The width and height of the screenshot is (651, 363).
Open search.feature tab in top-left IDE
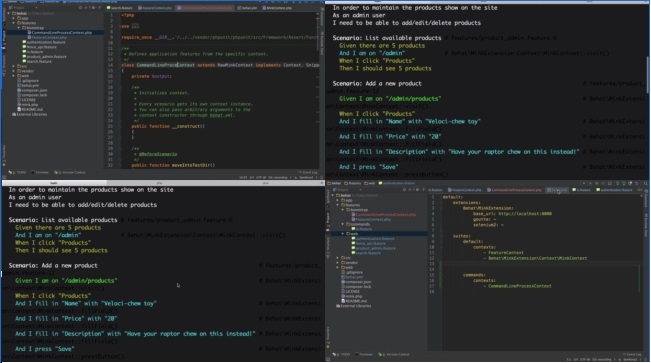tap(120, 8)
